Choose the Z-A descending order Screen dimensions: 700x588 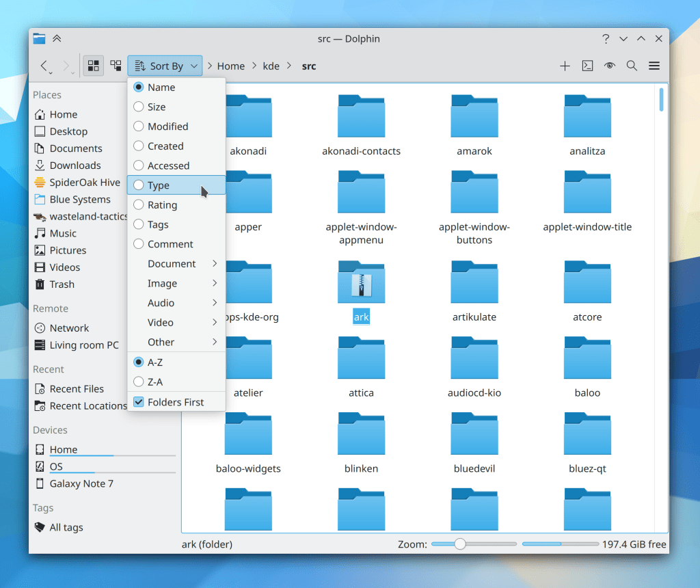pyautogui.click(x=155, y=382)
